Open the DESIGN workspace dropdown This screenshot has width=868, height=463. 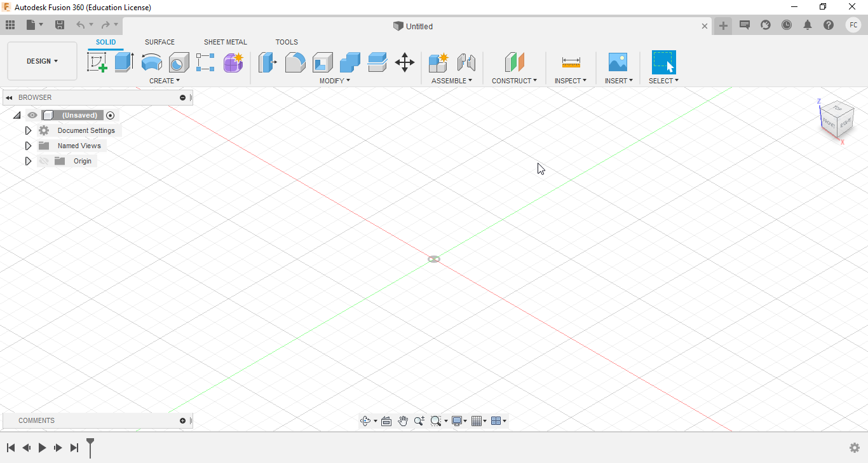(x=42, y=61)
